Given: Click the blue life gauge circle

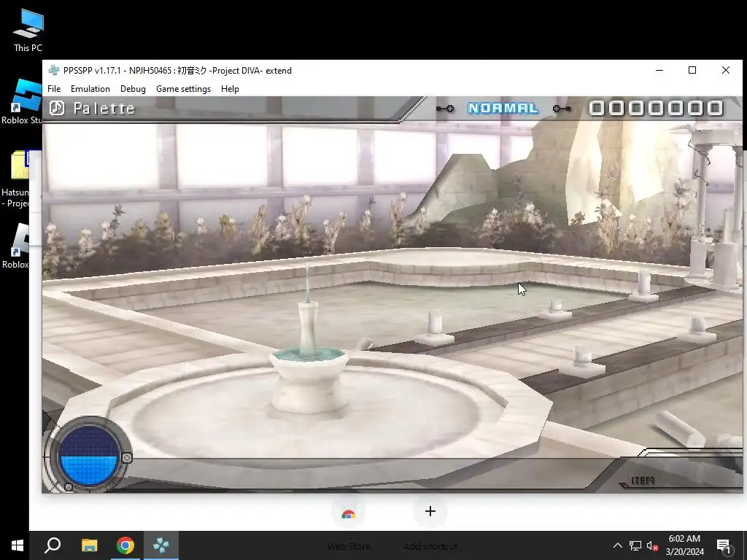Looking at the screenshot, I should point(88,455).
